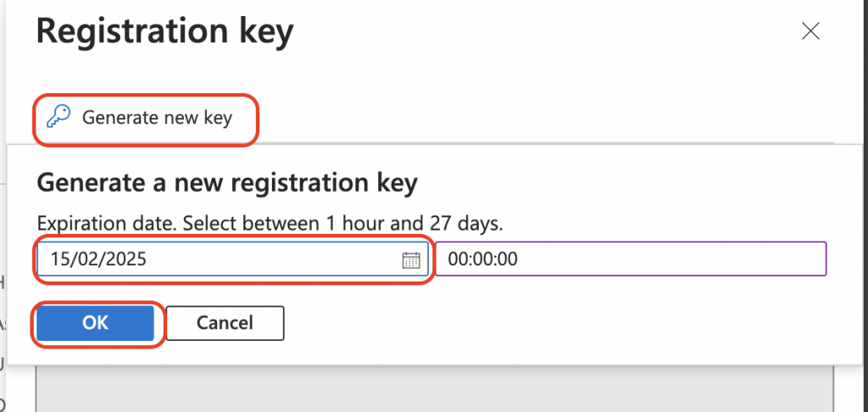Image resolution: width=868 pixels, height=412 pixels.
Task: Confirm key generation with OK
Action: click(x=95, y=323)
